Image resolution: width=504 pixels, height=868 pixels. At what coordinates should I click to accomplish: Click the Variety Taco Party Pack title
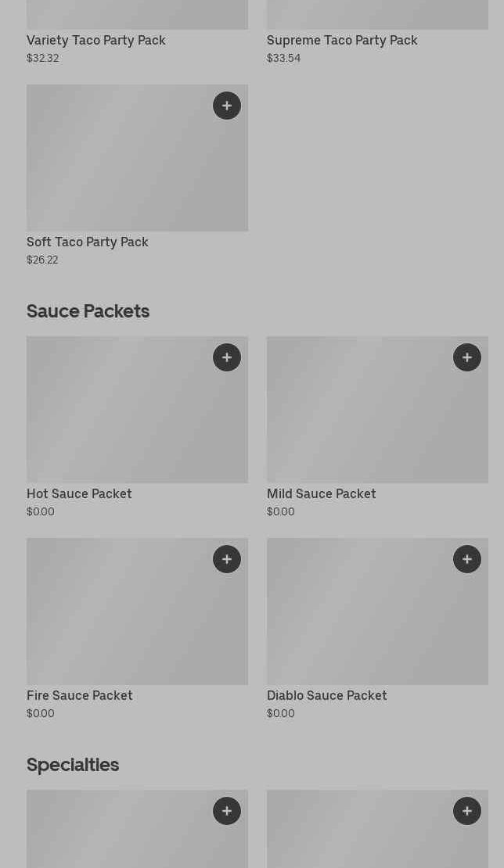click(96, 40)
